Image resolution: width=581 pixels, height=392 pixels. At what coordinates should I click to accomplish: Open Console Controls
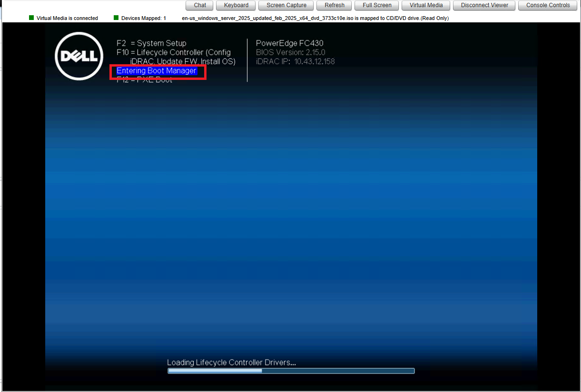pyautogui.click(x=548, y=5)
